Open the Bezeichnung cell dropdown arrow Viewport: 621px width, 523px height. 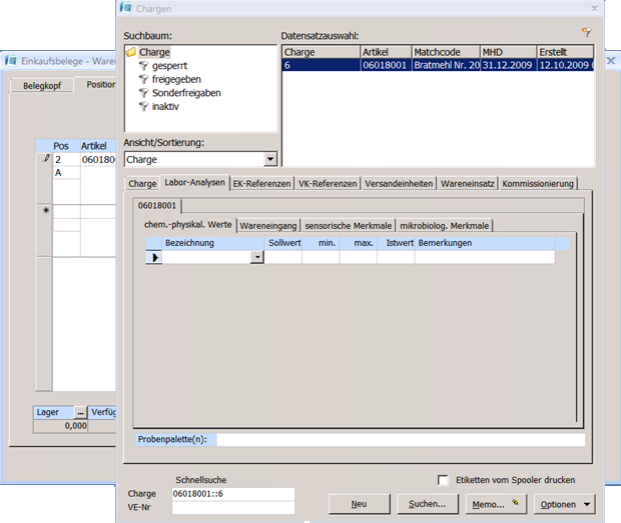[257, 257]
